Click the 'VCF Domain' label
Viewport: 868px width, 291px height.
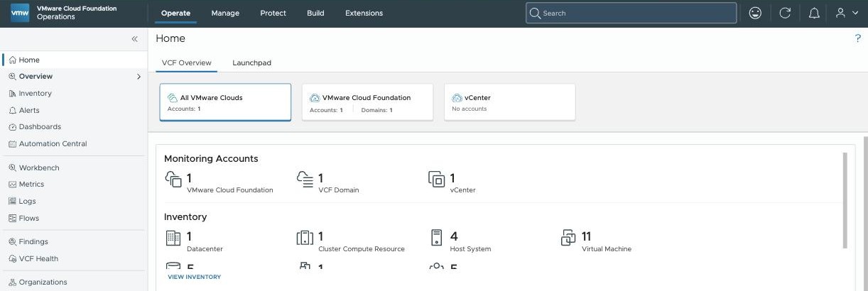tap(338, 190)
